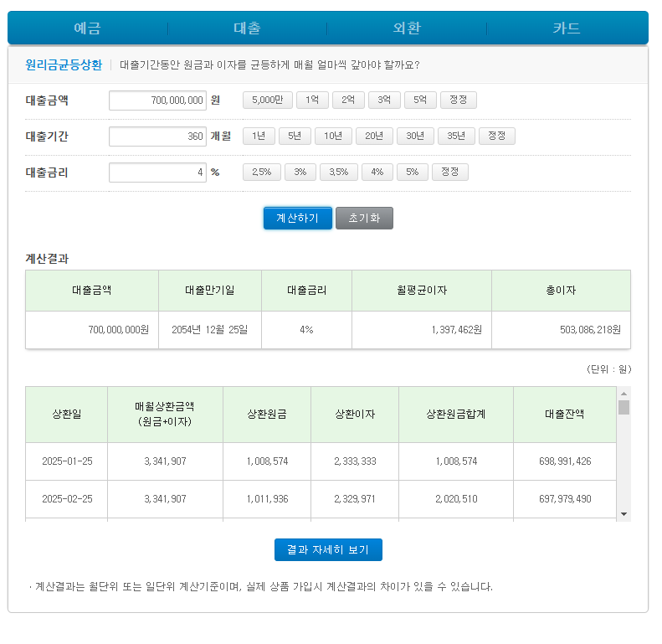Click the scrollbar up arrow
This screenshot has height=644, width=662.
pyautogui.click(x=624, y=394)
